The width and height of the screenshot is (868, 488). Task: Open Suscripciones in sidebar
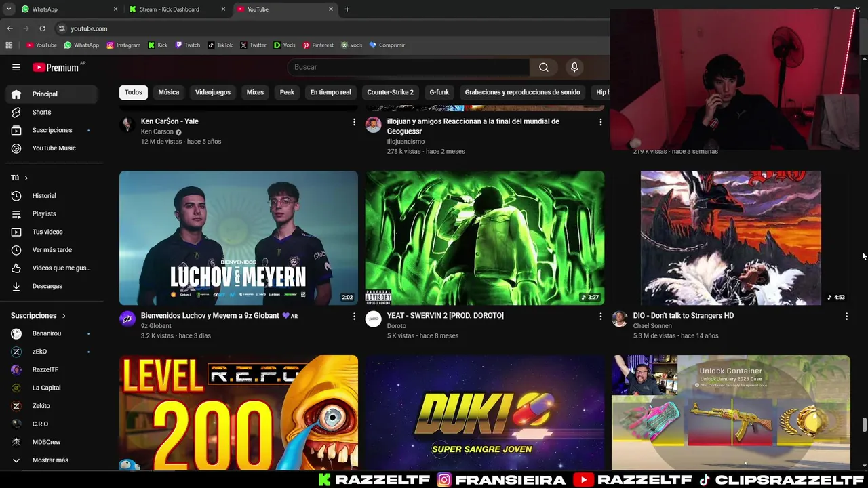pyautogui.click(x=52, y=130)
